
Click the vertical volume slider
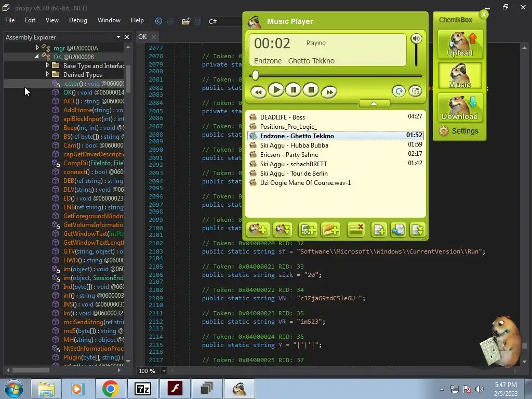point(416,55)
